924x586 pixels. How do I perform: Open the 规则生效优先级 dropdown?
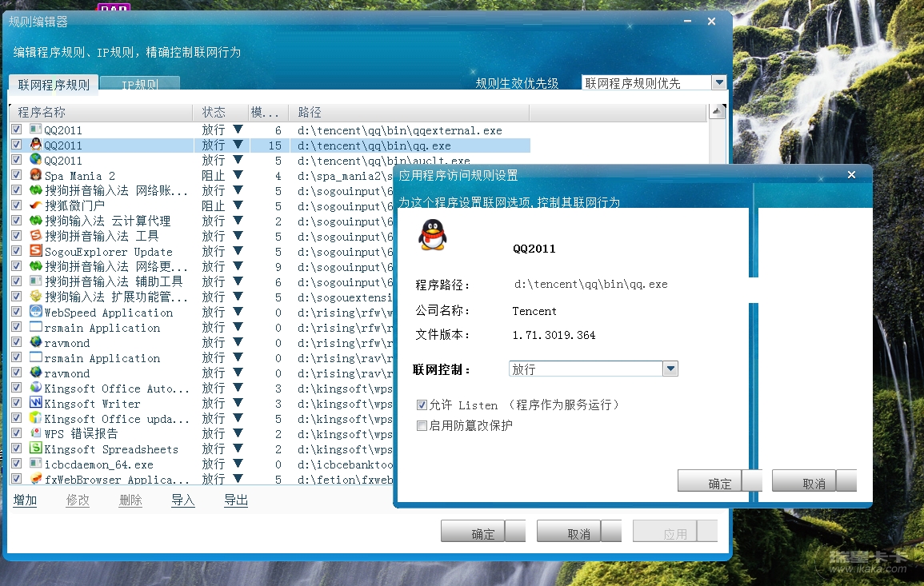tap(719, 82)
